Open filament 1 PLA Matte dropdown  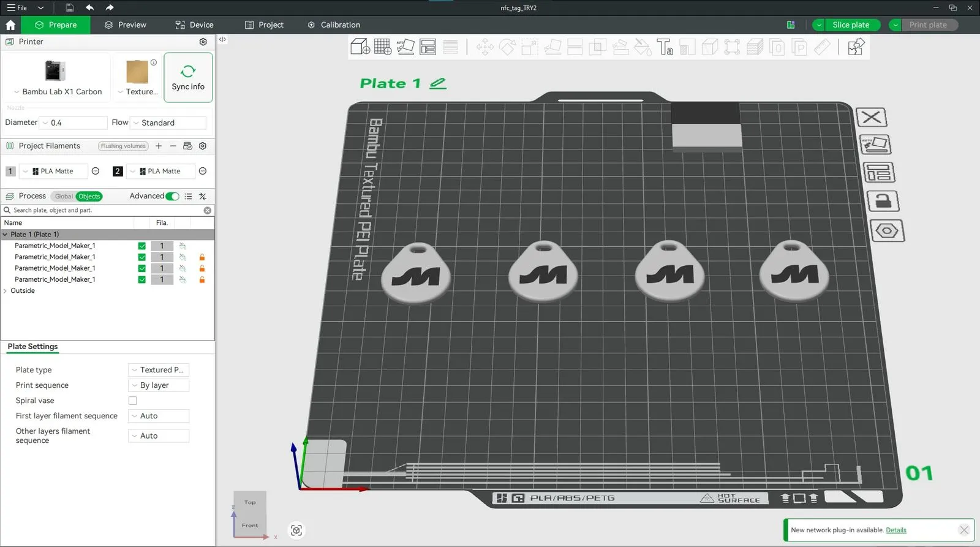point(53,172)
